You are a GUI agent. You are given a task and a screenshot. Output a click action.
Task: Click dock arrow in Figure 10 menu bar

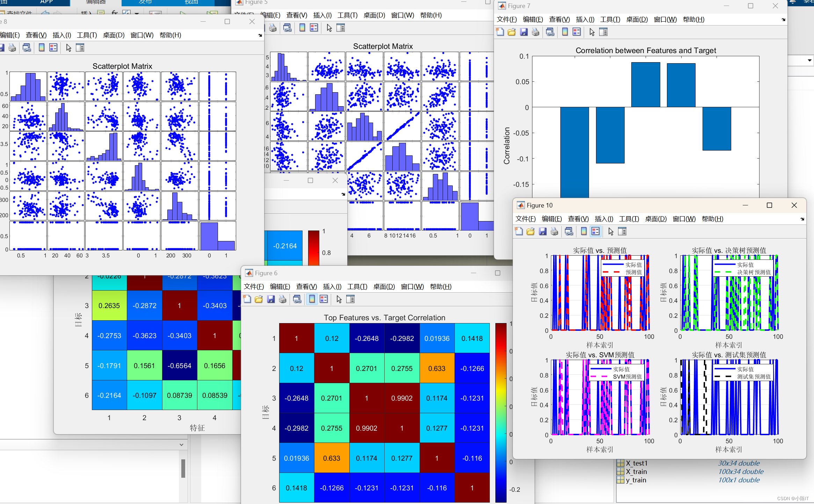pyautogui.click(x=802, y=219)
